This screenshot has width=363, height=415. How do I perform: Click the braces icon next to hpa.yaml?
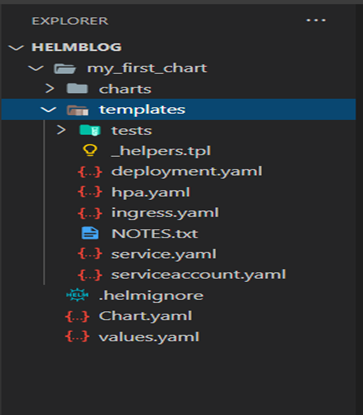click(x=90, y=192)
